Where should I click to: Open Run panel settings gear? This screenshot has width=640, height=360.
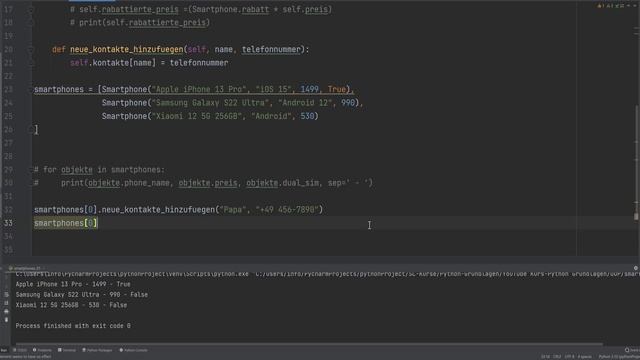tap(636, 268)
